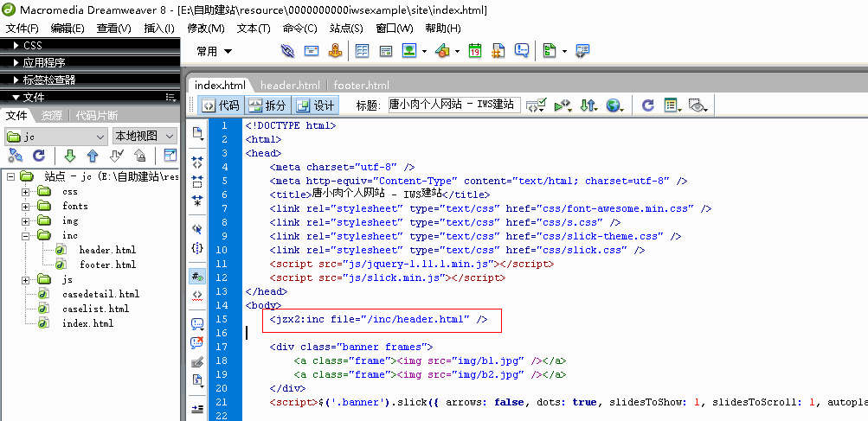Open the Templates insert icon
This screenshot has width=868, height=421.
[549, 51]
